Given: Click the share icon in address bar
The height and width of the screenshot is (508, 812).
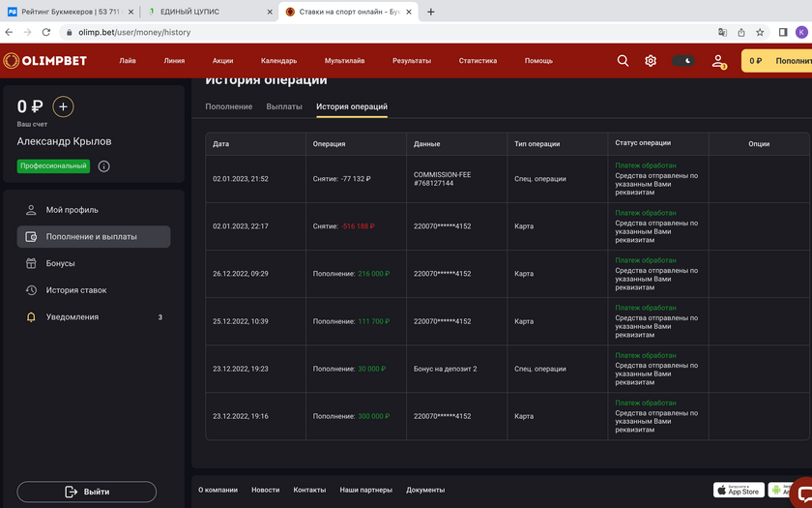Looking at the screenshot, I should (741, 32).
